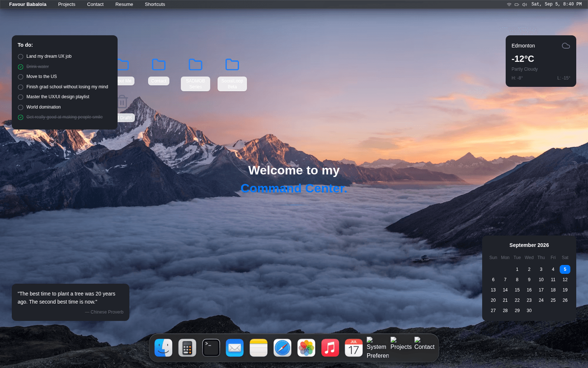The width and height of the screenshot is (588, 368).
Task: Click day 15 in the September 2026 calendar
Action: coord(517,290)
